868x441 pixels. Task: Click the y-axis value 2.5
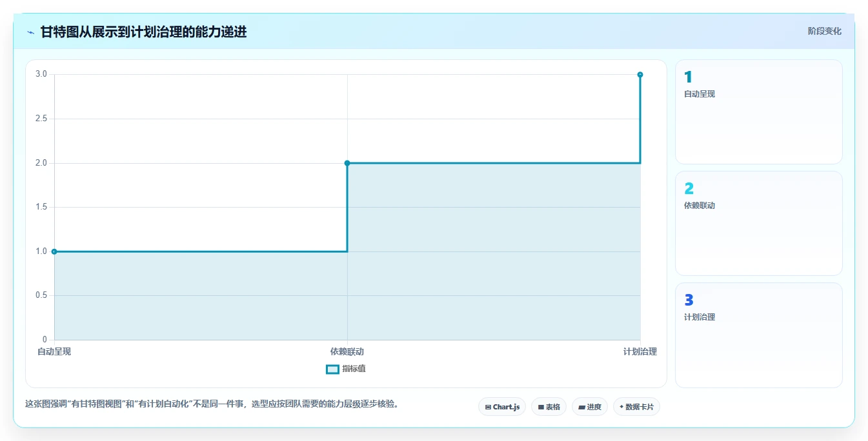(x=41, y=119)
